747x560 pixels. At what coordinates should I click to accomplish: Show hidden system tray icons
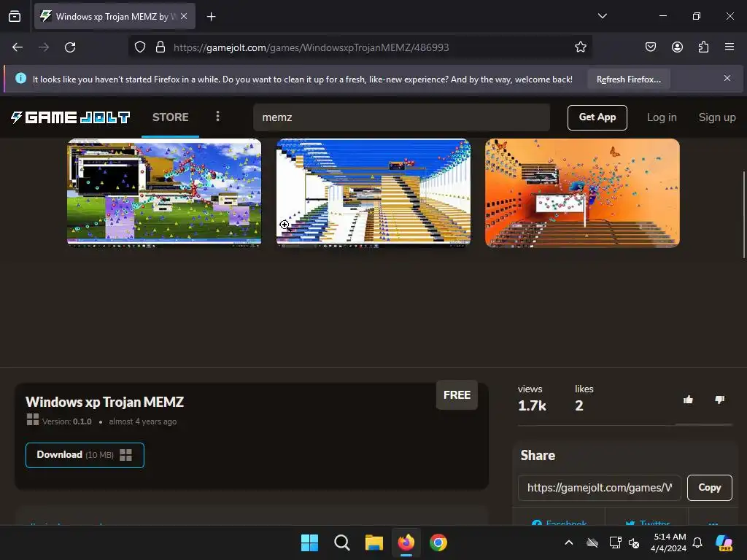(x=569, y=542)
